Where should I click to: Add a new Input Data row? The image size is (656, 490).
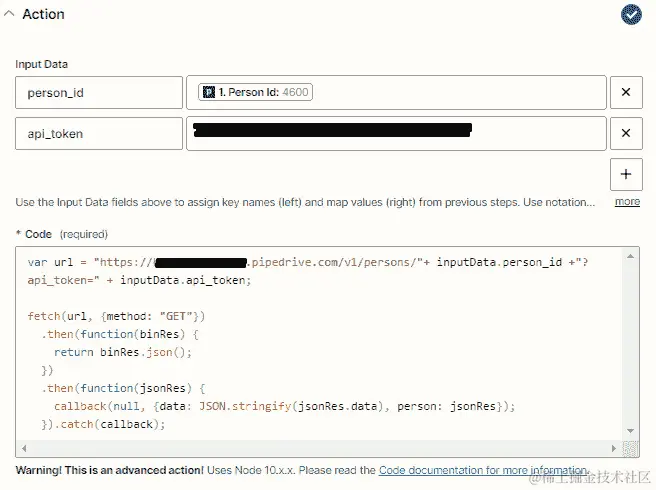click(626, 174)
